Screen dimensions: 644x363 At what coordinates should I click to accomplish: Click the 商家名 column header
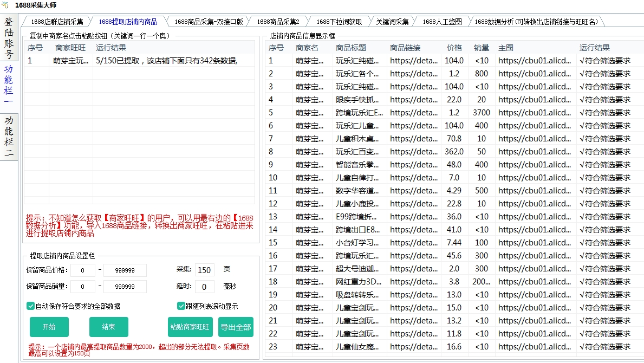point(307,48)
